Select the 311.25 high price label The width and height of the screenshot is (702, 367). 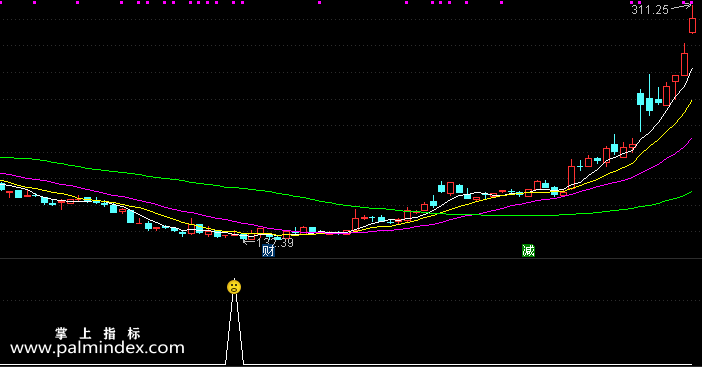(650, 9)
